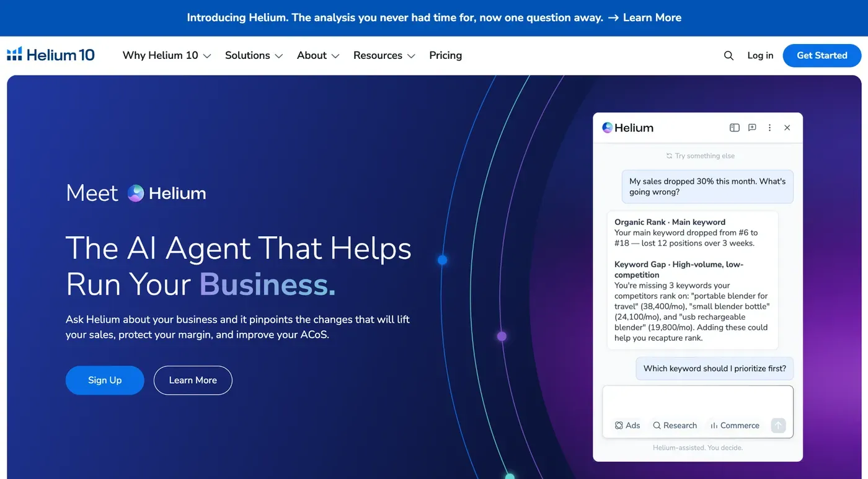Expand the Resources dropdown
The image size is (868, 479).
click(384, 55)
